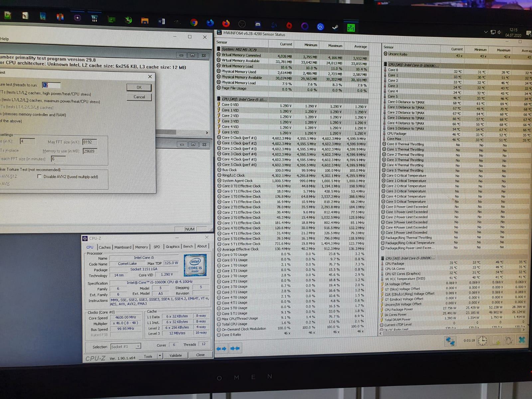Close Prime95 torture test dialog
The height and width of the screenshot is (399, 532).
click(150, 76)
